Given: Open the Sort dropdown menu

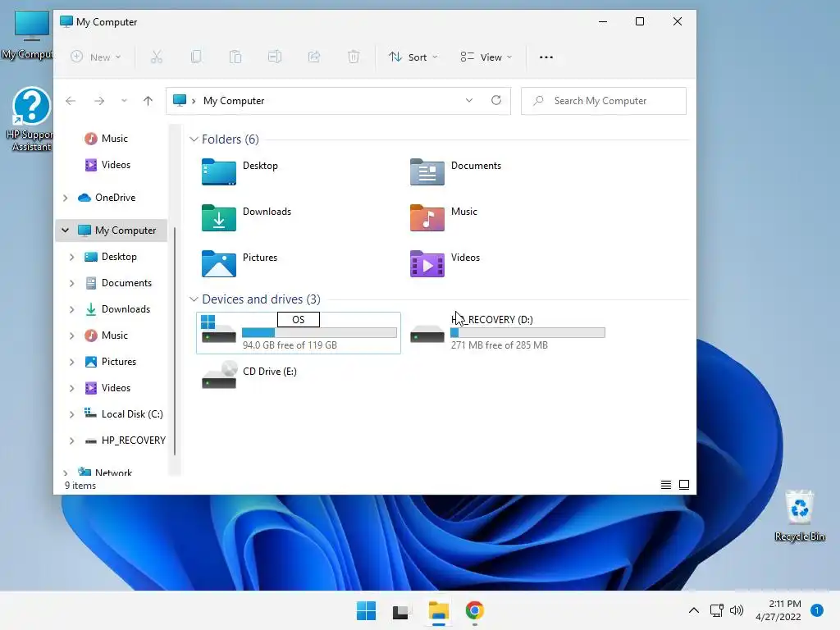Looking at the screenshot, I should point(413,57).
